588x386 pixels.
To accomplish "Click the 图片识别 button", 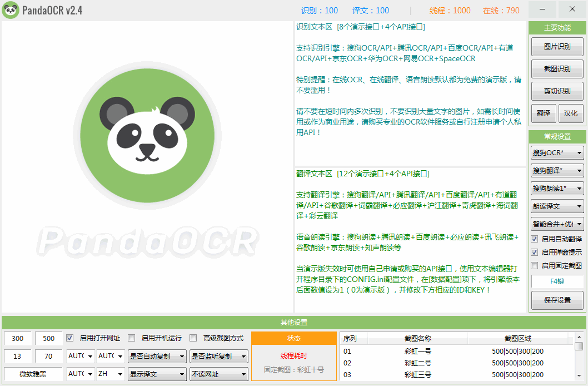I will click(x=557, y=47).
